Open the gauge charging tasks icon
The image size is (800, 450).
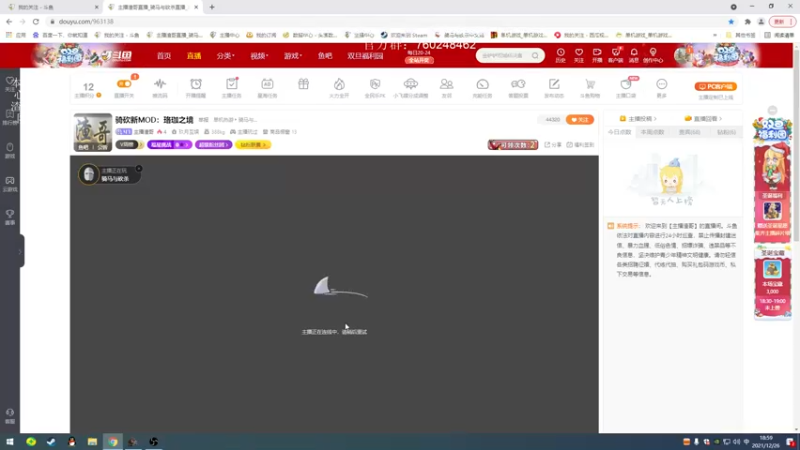482,84
